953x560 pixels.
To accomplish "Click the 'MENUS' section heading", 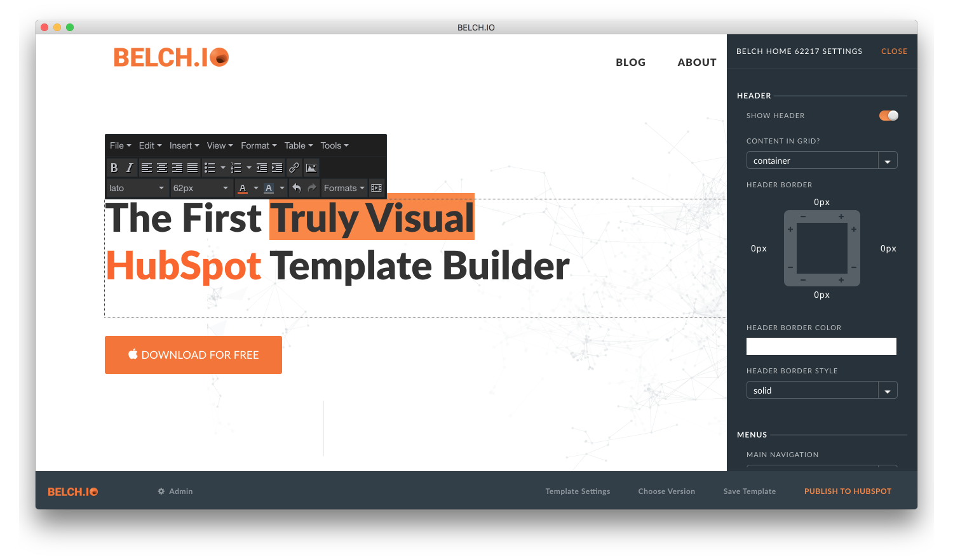I will [x=752, y=435].
